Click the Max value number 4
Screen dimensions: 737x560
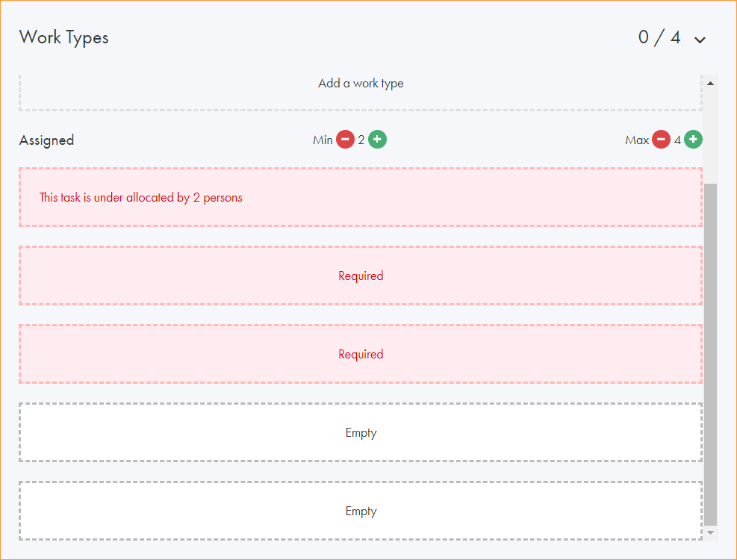tap(677, 140)
